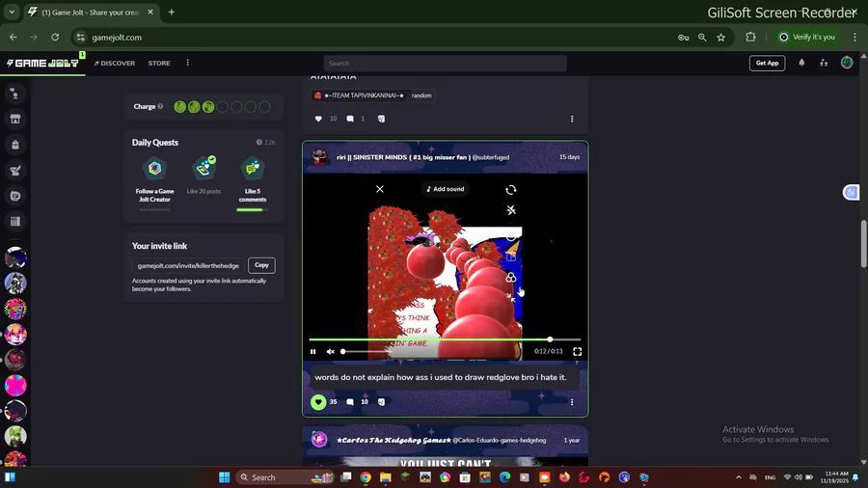Open first community avatar in left sidebar
This screenshot has width=868, height=488.
(15, 258)
